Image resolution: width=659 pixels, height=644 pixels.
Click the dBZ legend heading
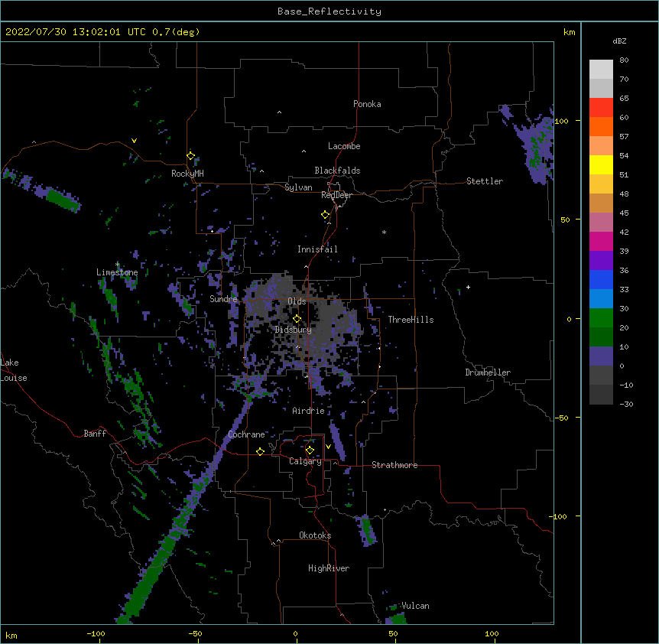tap(619, 41)
